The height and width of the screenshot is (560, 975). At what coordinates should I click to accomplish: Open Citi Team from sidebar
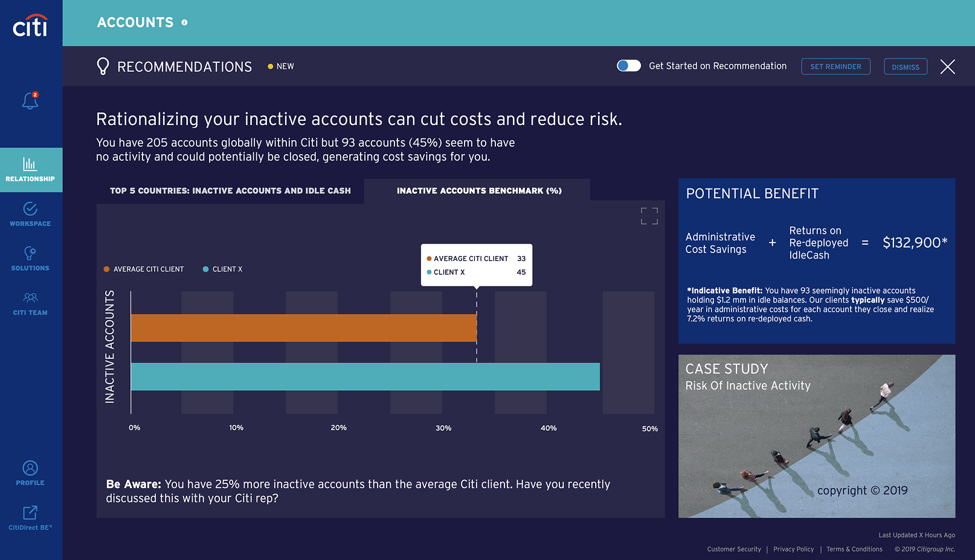pos(30,303)
